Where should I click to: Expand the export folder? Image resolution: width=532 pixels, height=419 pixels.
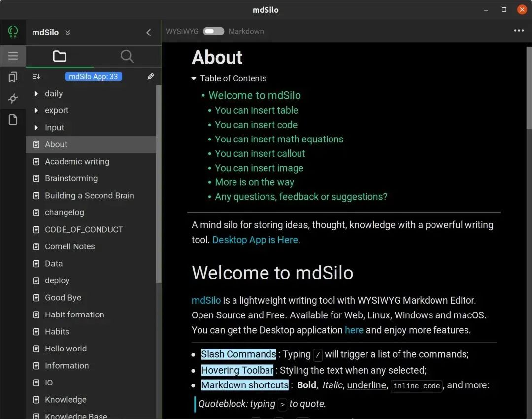pyautogui.click(x=36, y=110)
